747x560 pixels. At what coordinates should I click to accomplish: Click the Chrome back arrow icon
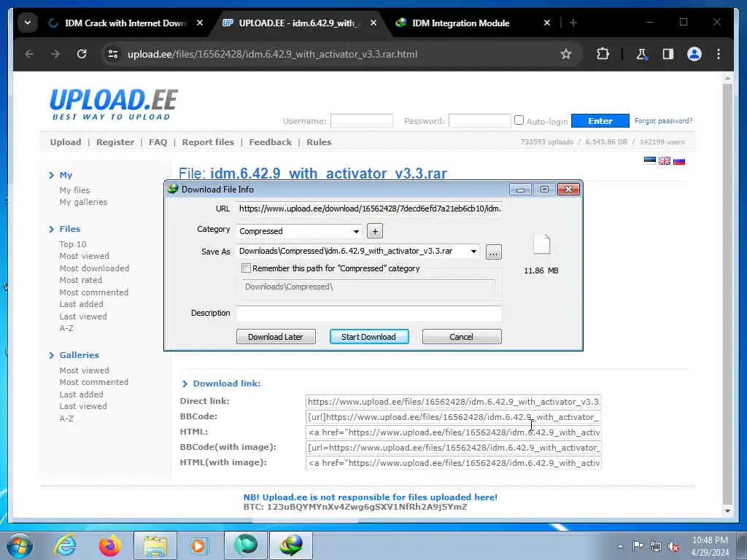[x=29, y=54]
